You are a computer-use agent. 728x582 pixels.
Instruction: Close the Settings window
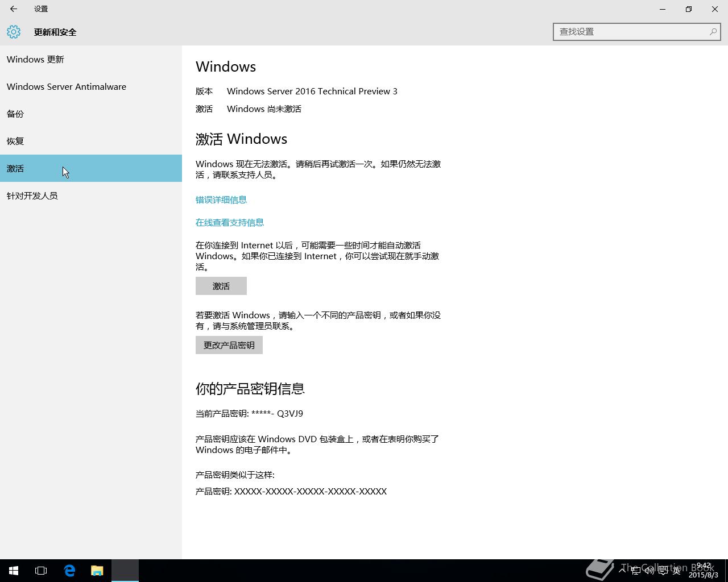click(x=715, y=9)
